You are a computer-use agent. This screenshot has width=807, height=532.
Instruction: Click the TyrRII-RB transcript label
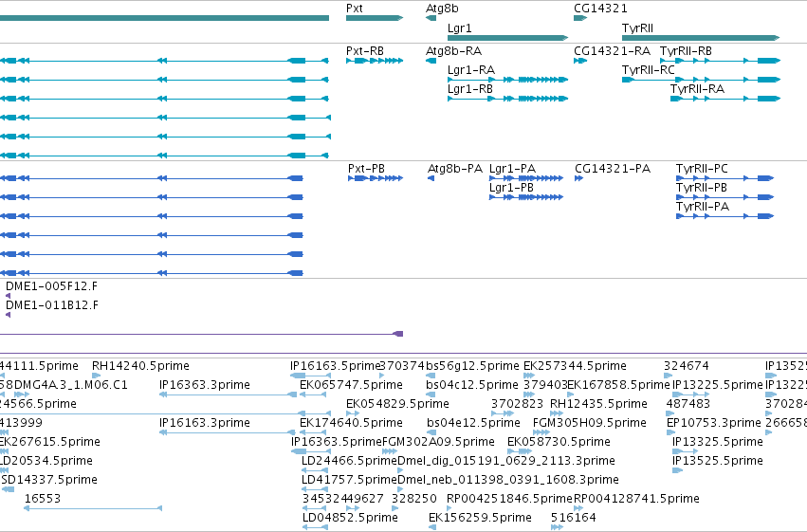686,51
